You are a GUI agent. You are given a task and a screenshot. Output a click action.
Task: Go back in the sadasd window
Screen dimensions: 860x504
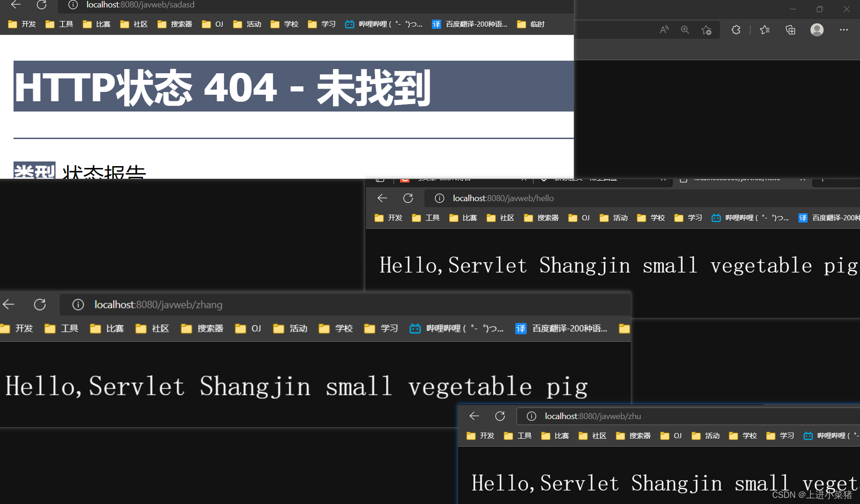16,5
